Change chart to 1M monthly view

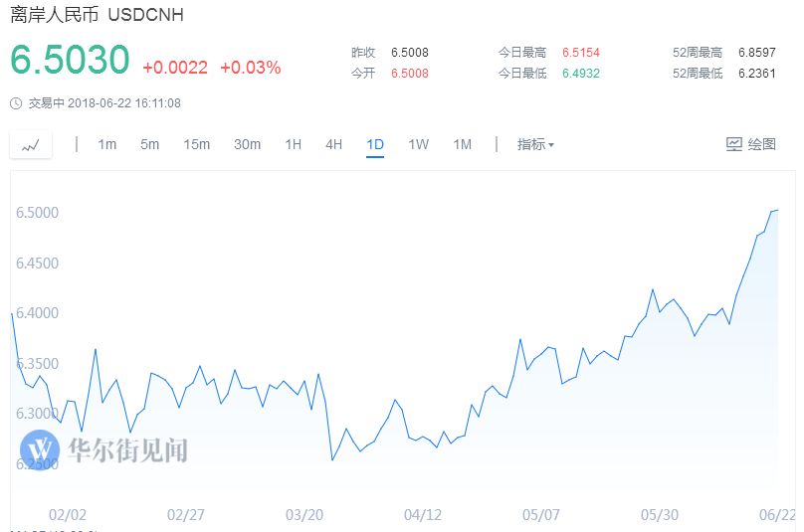[462, 144]
